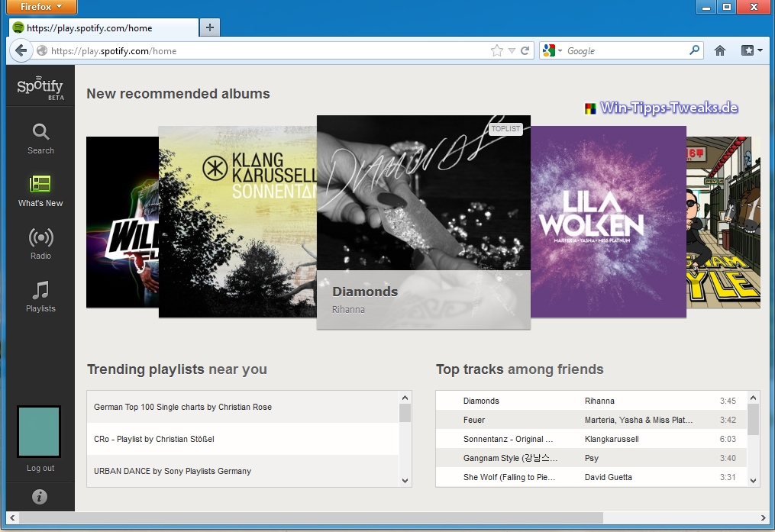Click the 6:03 duration of Sonnentanz

click(x=728, y=439)
